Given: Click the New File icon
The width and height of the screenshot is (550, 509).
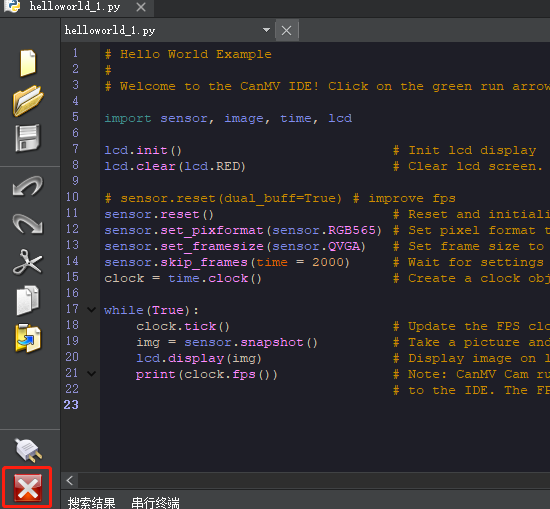Looking at the screenshot, I should click(x=28, y=63).
